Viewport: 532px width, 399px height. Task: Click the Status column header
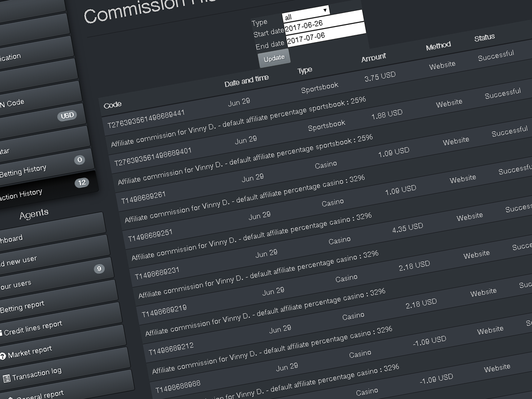484,38
